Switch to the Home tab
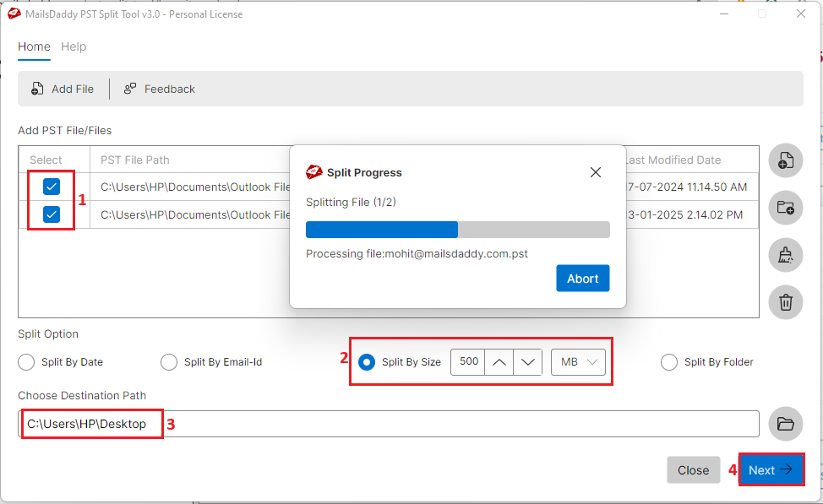Viewport: 823px width, 504px height. 34,46
